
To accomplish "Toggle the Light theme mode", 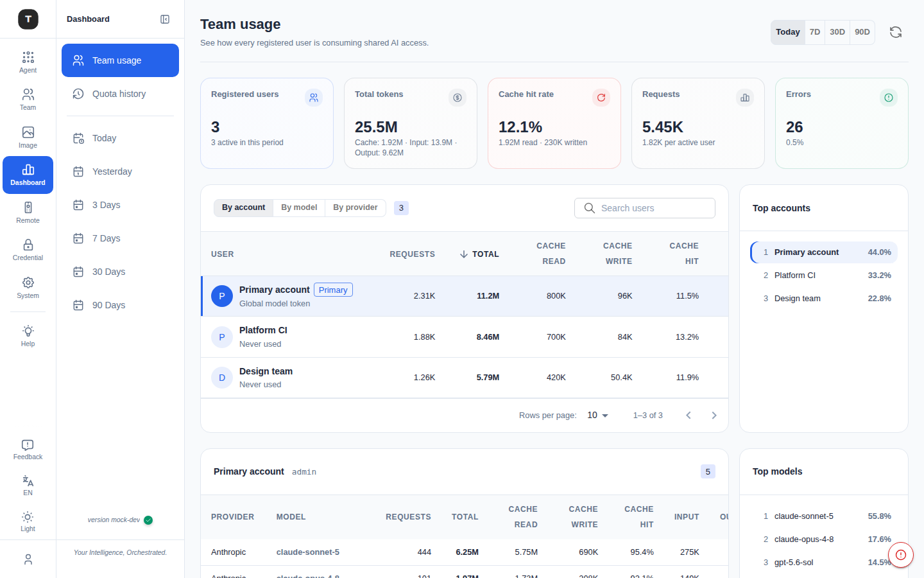I will [28, 521].
